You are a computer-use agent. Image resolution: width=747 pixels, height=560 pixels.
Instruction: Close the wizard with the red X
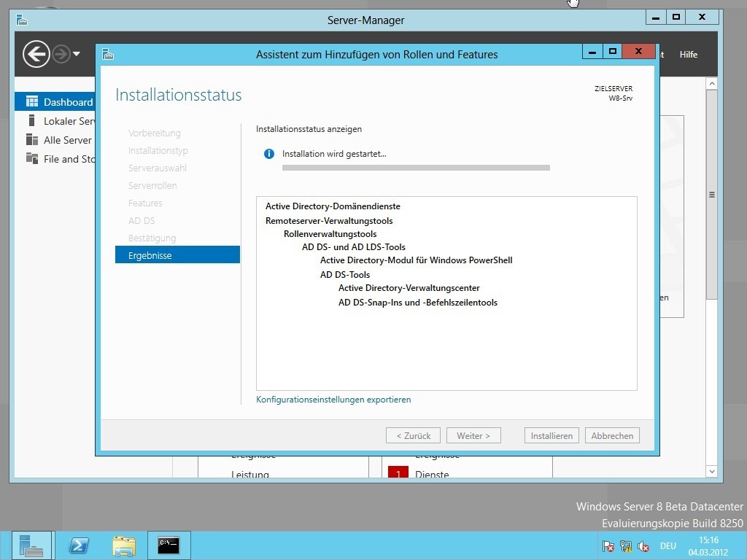(x=639, y=52)
